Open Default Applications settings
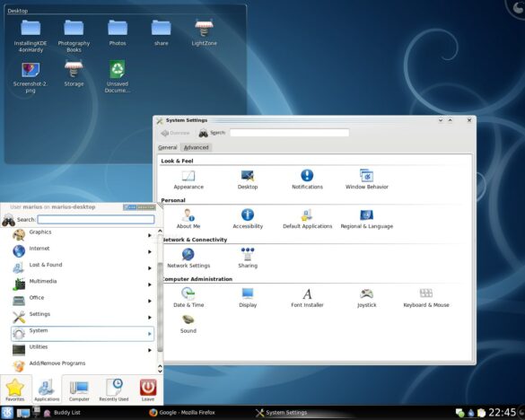 [307, 219]
